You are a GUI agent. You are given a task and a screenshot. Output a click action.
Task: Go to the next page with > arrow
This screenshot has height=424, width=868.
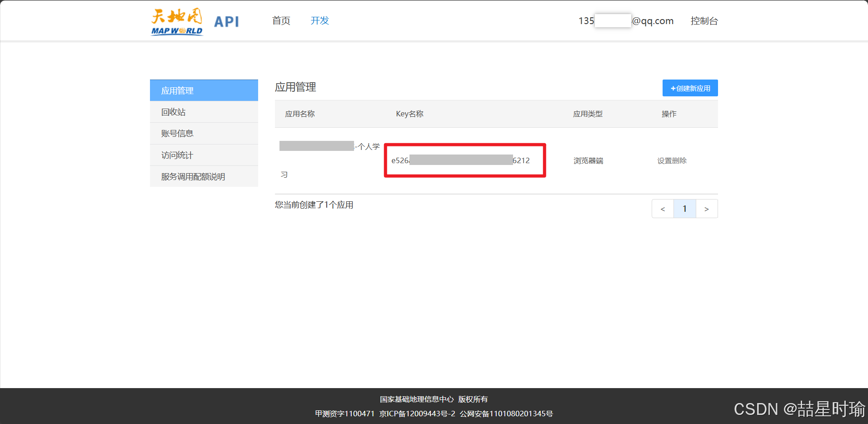click(x=706, y=209)
